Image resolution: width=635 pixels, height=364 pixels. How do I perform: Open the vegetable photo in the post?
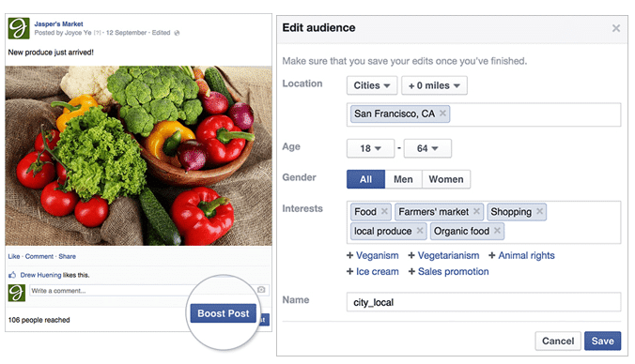pos(138,156)
